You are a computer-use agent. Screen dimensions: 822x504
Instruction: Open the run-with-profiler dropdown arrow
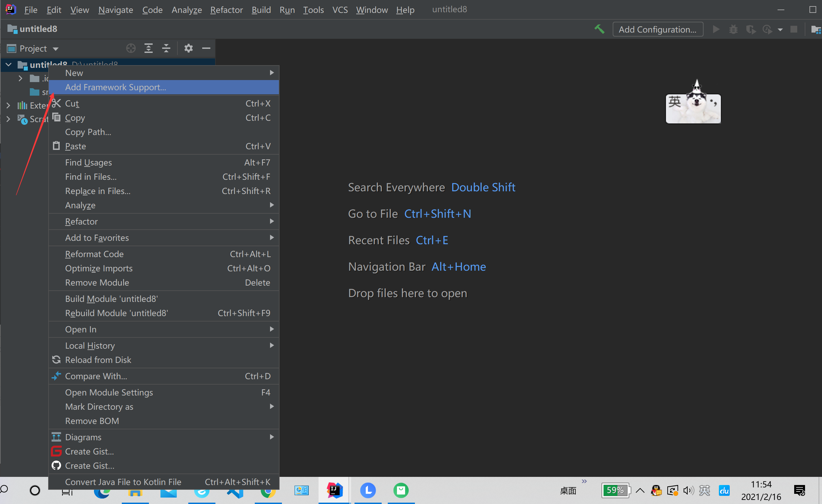click(780, 30)
